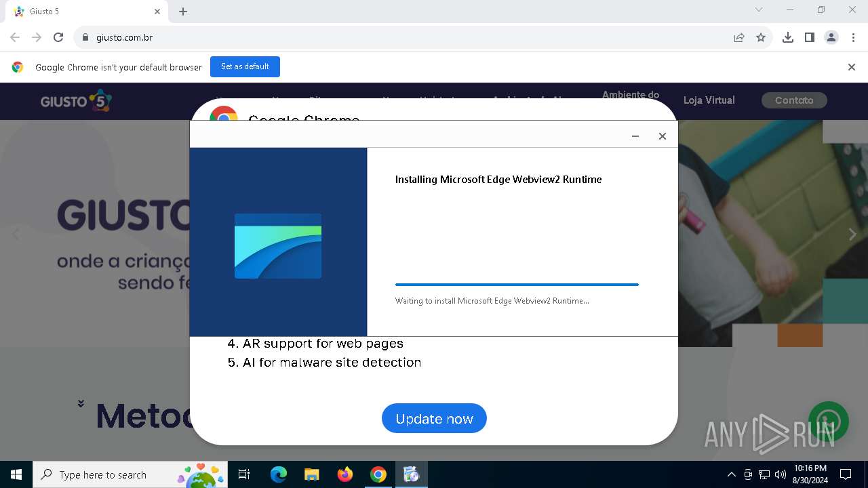Screen dimensions: 868x488
Task: Open volume control in tray
Action: (x=781, y=474)
